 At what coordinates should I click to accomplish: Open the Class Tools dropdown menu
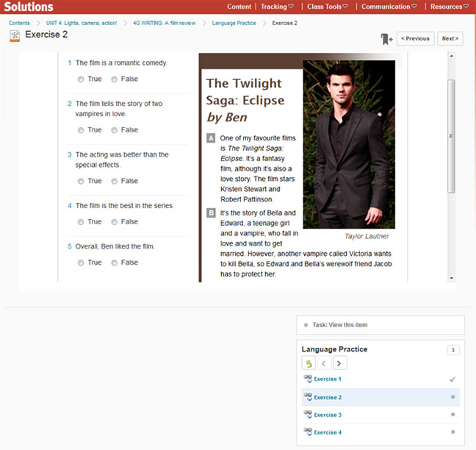(x=328, y=7)
